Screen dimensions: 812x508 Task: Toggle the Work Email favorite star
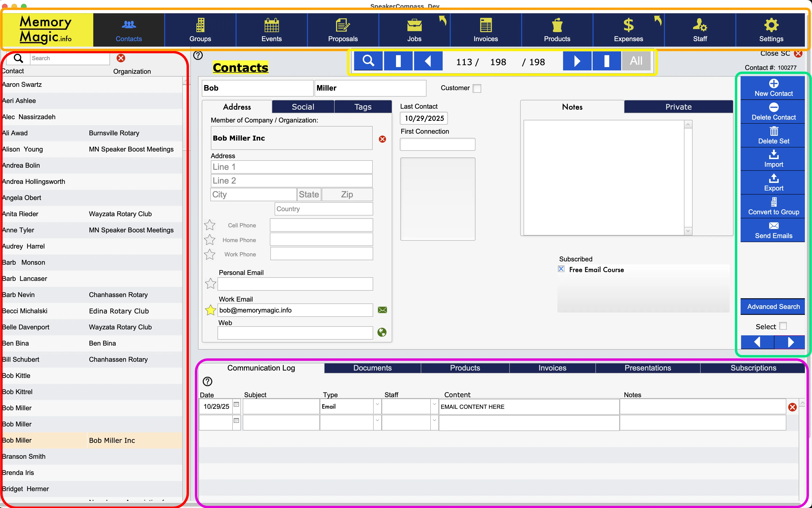210,310
